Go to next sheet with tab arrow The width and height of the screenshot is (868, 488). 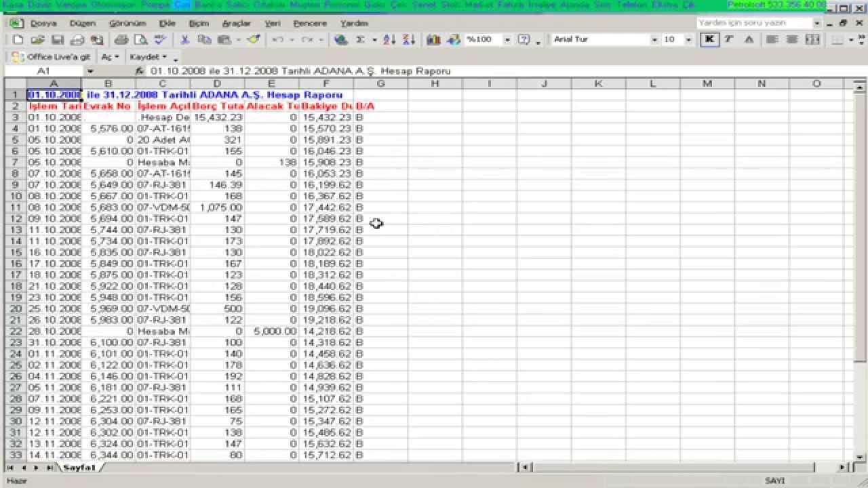pyautogui.click(x=36, y=468)
